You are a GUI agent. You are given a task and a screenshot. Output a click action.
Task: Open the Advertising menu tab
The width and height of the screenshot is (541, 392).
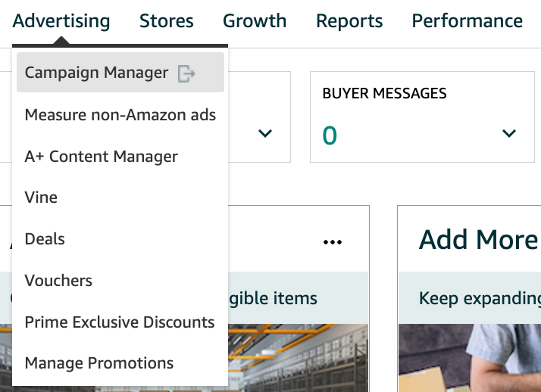coord(61,21)
